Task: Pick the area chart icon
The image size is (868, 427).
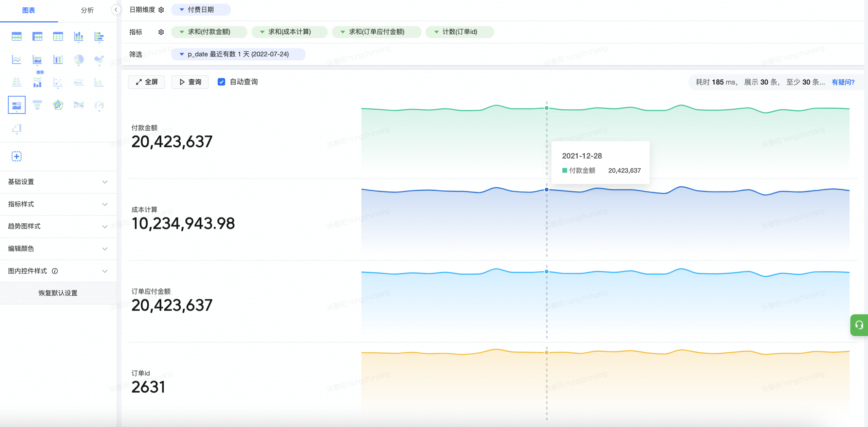Action: click(37, 60)
